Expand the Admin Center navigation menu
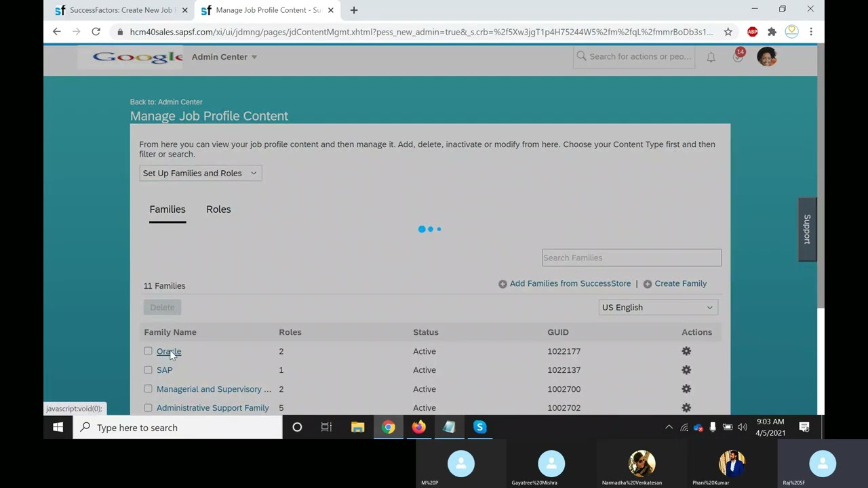Screen dimensions: 868x488 coord(224,57)
